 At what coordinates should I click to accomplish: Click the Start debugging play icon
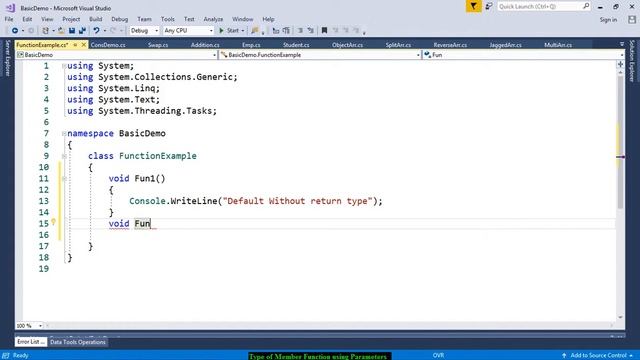click(x=221, y=31)
